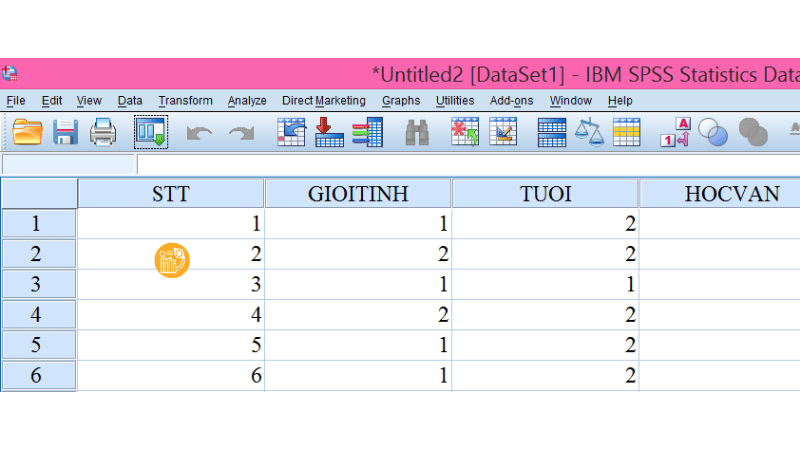The image size is (800, 450).
Task: Click the Go to Case icon
Action: [291, 132]
